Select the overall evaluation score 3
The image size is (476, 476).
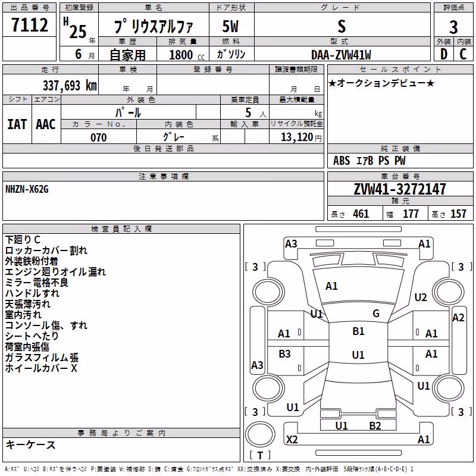453,27
